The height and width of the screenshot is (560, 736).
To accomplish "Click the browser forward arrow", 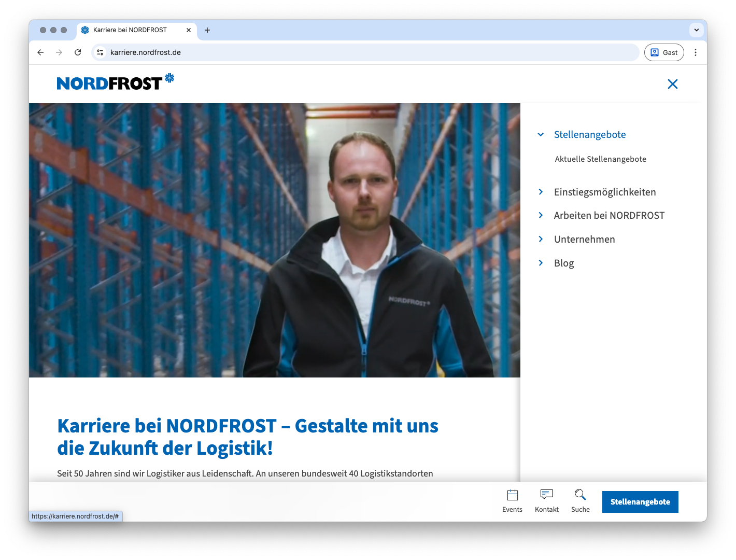I will click(59, 52).
